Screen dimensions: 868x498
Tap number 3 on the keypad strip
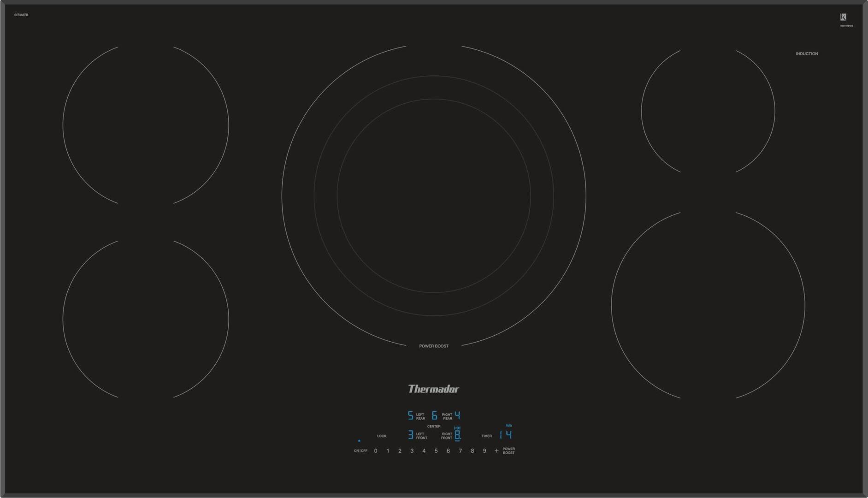pyautogui.click(x=412, y=451)
